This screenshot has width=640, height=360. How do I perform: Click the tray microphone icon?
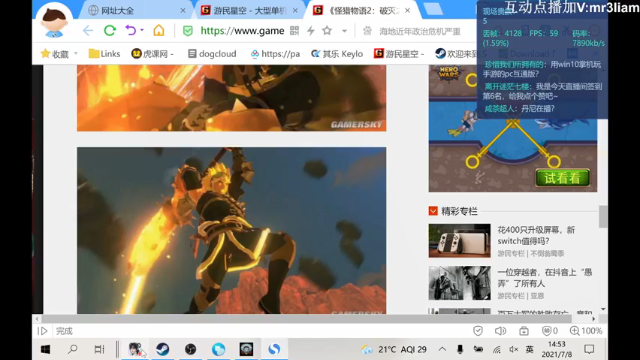(x=460, y=349)
